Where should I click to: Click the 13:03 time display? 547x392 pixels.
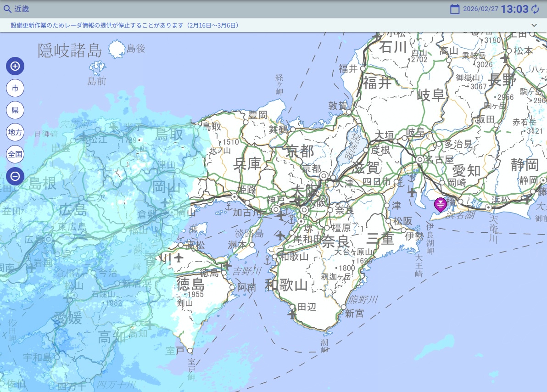[514, 9]
